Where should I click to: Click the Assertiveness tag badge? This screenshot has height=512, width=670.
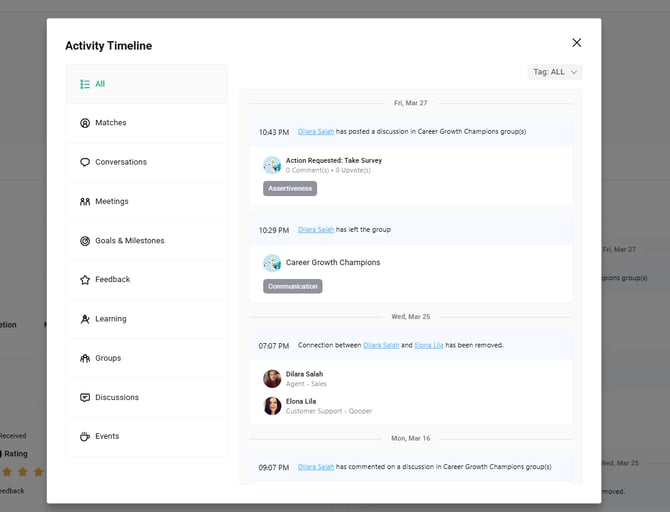pyautogui.click(x=290, y=188)
